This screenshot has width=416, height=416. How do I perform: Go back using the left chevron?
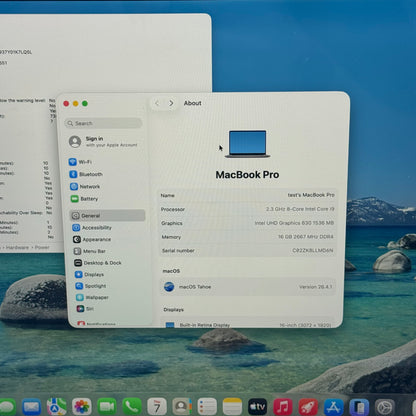pos(157,103)
